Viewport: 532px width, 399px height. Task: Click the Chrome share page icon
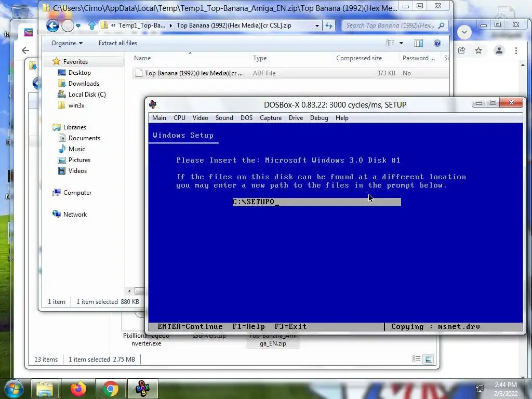pyautogui.click(x=461, y=50)
